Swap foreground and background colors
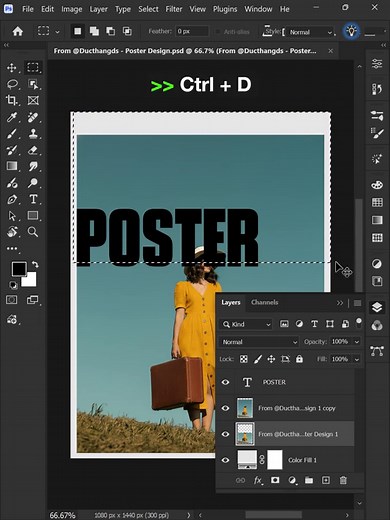The image size is (390, 520). [x=35, y=265]
